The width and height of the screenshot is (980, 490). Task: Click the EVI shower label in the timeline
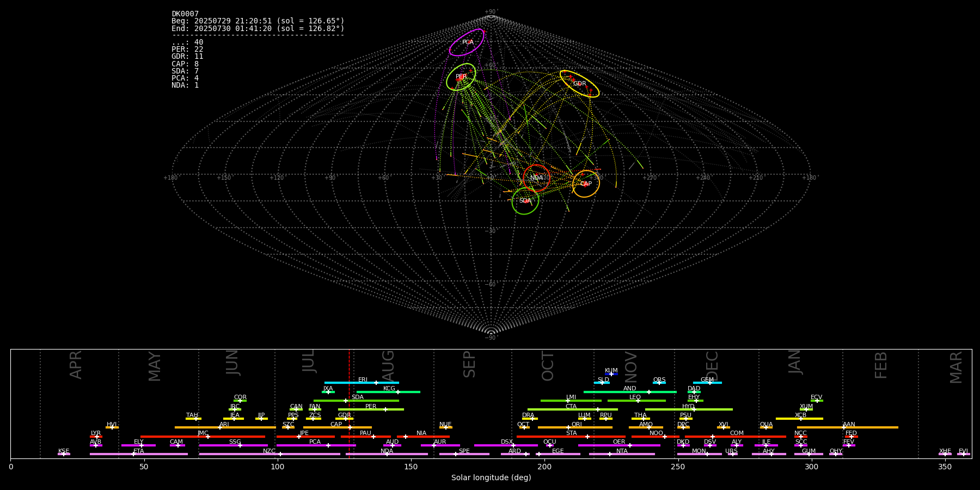[x=963, y=451]
